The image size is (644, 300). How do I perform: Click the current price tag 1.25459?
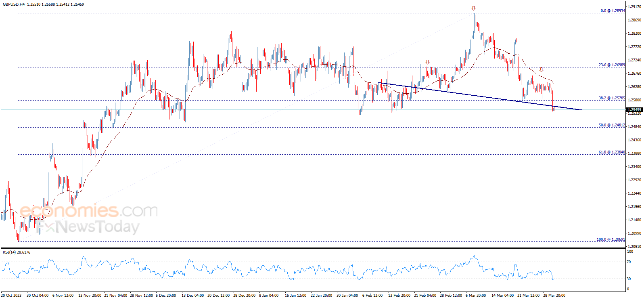(634, 110)
